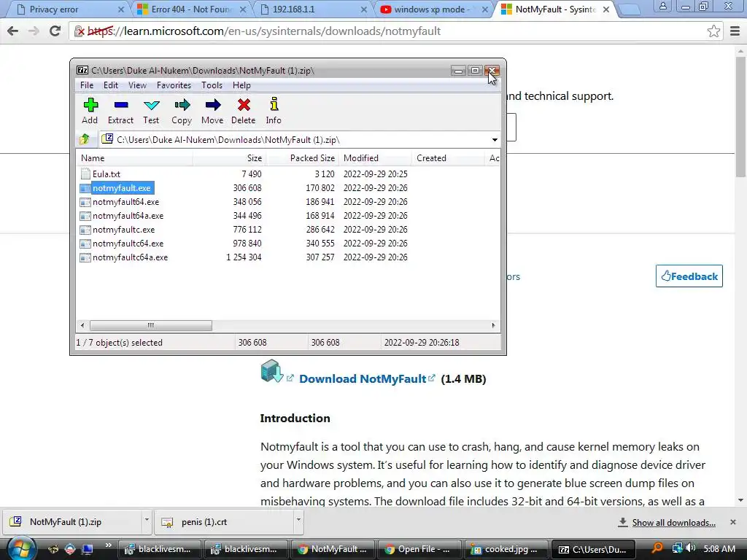Screen dimensions: 747x560
Task: Click the volume icon in system tray
Action: [690, 548]
